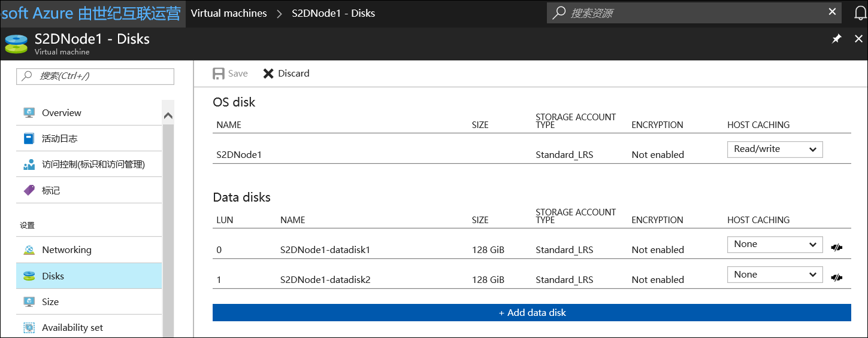Go to Virtual machines breadcrumb

point(228,13)
